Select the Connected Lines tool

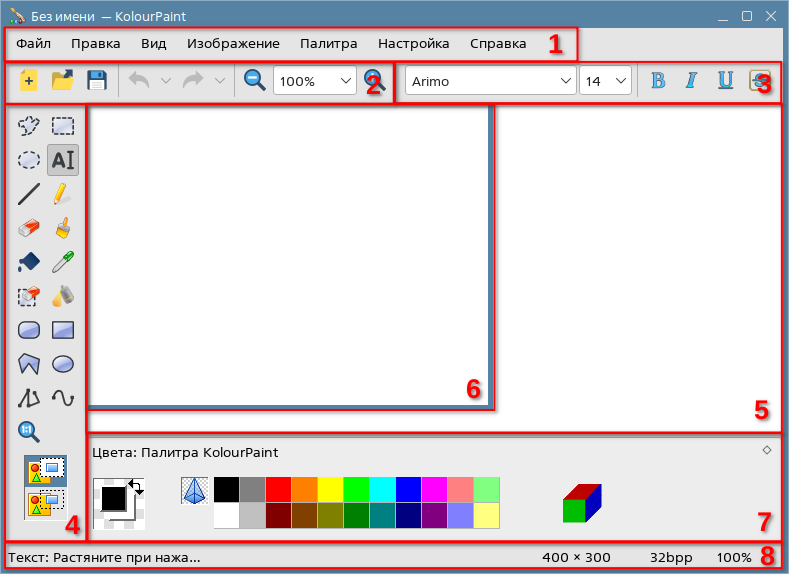(29, 398)
